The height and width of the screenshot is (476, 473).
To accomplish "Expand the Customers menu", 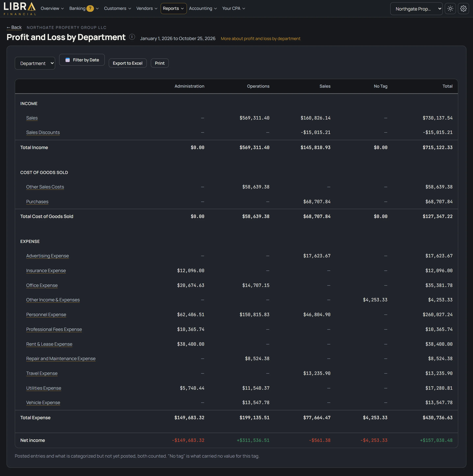I will click(117, 8).
